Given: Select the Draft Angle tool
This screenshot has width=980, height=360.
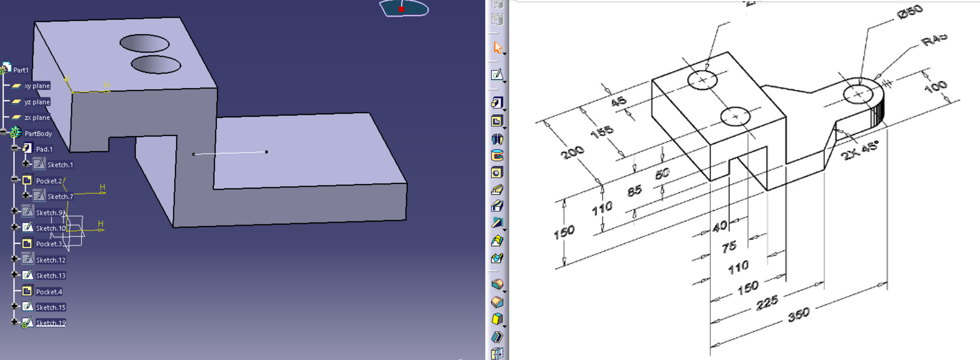Looking at the screenshot, I should [x=497, y=318].
